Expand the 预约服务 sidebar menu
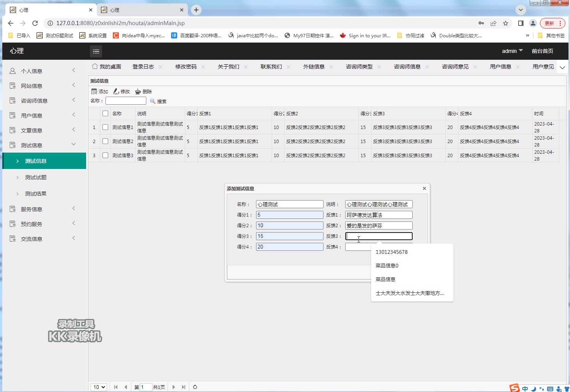 pyautogui.click(x=74, y=223)
